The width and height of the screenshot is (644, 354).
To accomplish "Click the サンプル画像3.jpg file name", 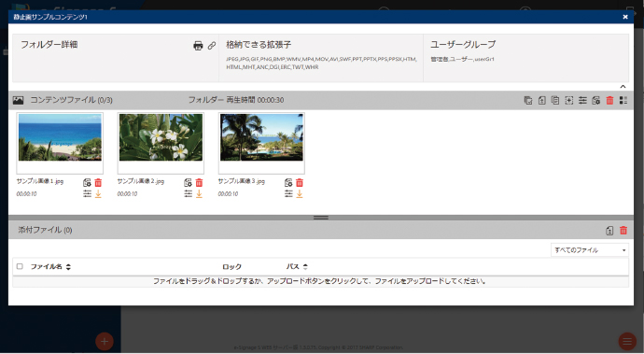I will pos(242,181).
